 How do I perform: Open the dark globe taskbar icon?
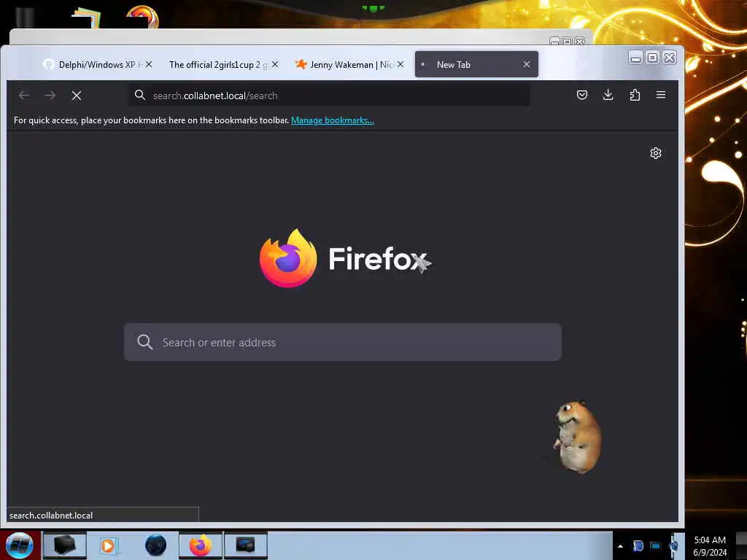[x=155, y=545]
